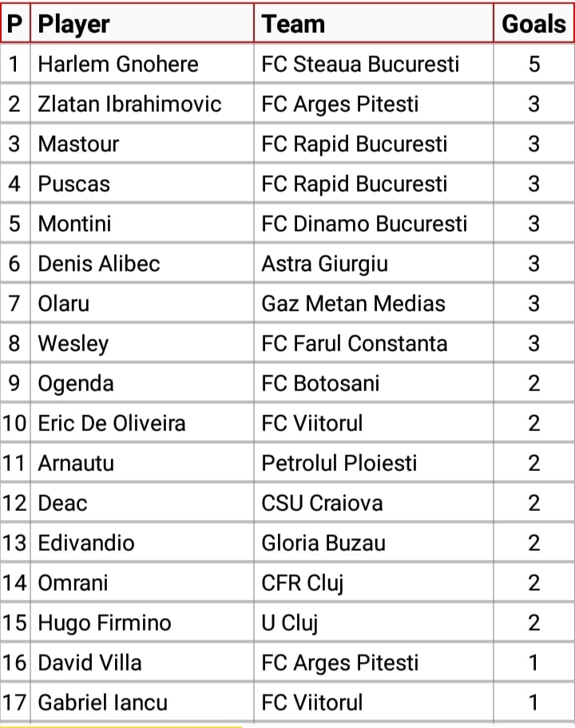Open team FC Steaua Bucuresti
The height and width of the screenshot is (728, 575).
point(360,64)
